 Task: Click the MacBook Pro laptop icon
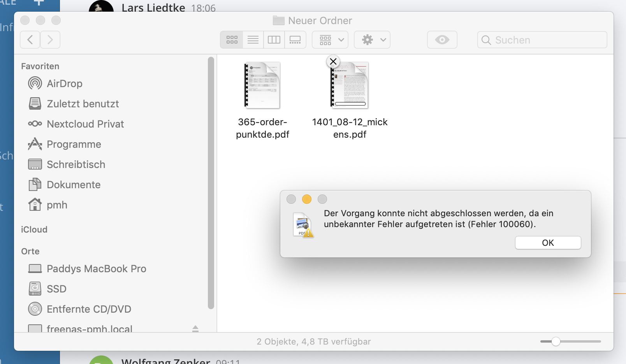(35, 269)
